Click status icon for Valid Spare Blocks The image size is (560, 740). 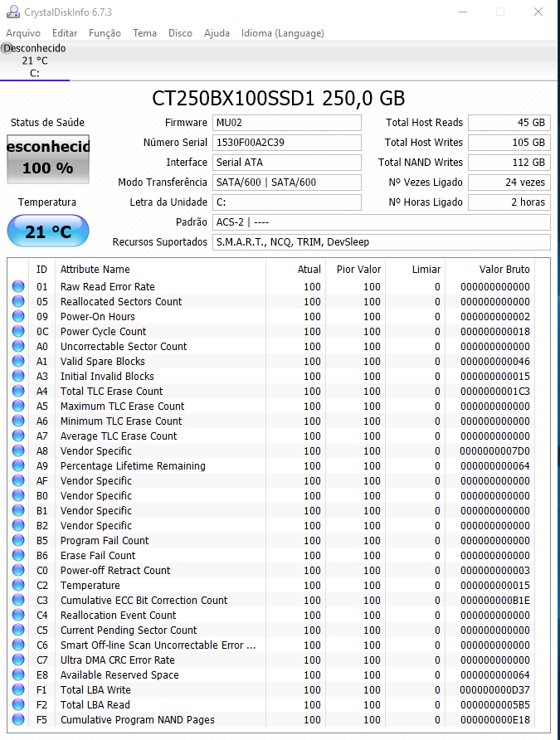18,361
